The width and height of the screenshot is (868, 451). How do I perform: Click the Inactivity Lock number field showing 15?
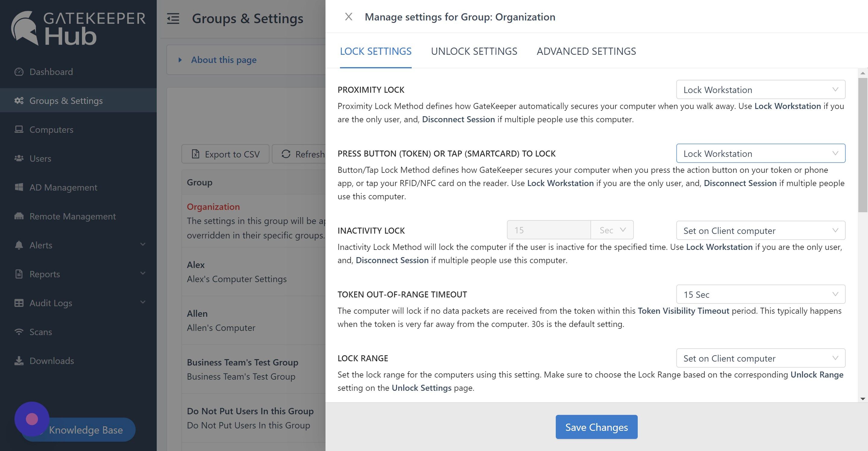(x=549, y=230)
